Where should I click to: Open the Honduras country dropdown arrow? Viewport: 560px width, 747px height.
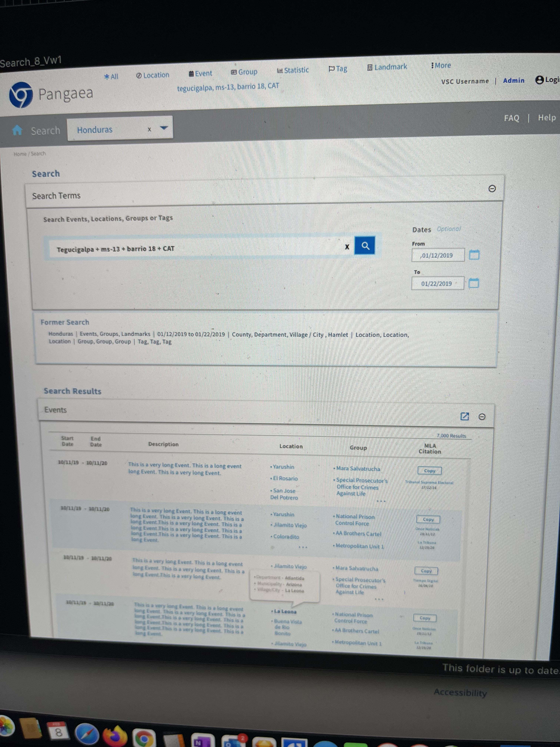pos(164,128)
